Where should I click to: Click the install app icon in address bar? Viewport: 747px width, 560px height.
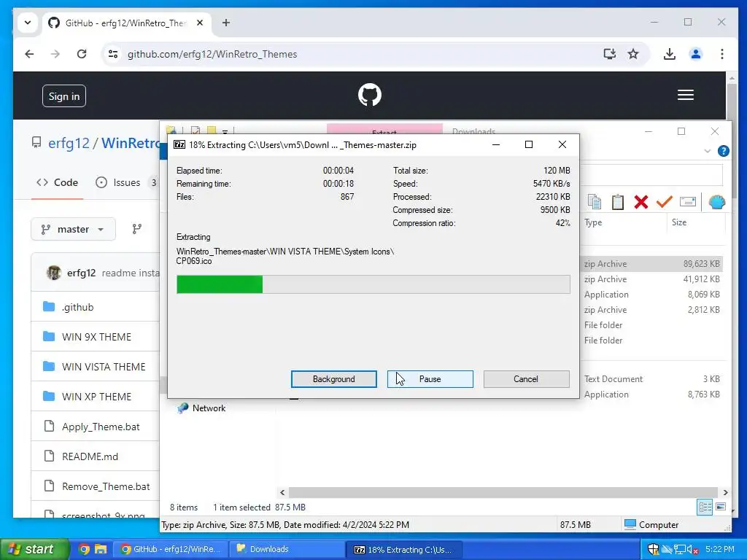point(609,54)
